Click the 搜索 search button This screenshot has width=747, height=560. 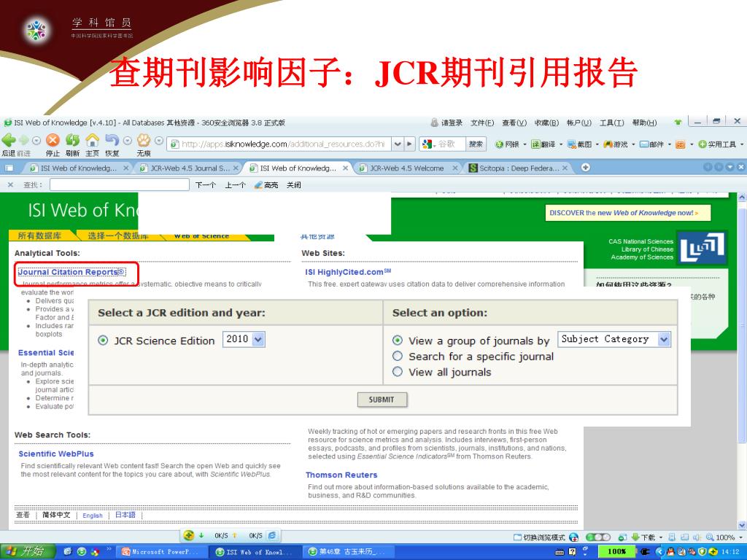[x=476, y=144]
